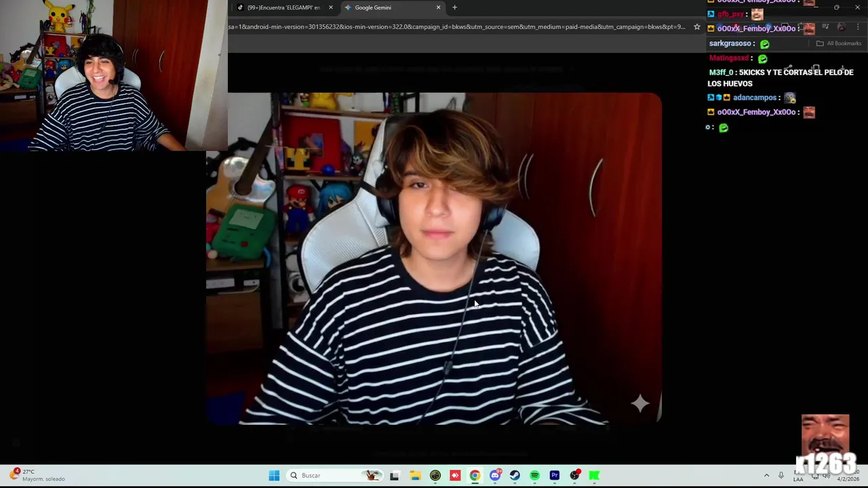Open Spotify from the taskbar
The width and height of the screenshot is (868, 488).
click(534, 475)
